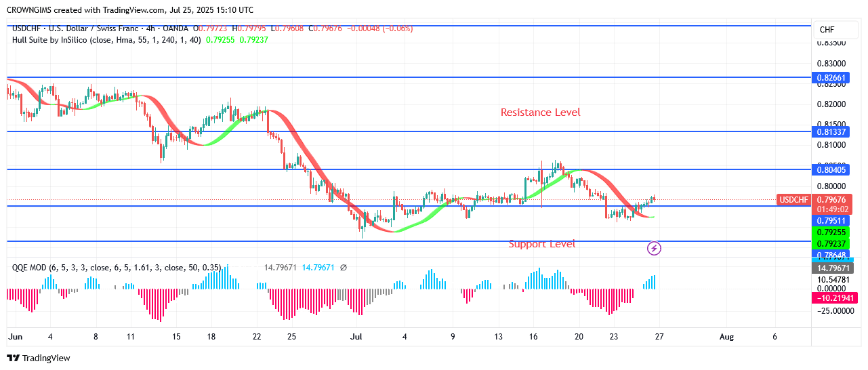This screenshot has width=868, height=370.
Task: Click the green 0.79255 axis label
Action: tap(830, 232)
